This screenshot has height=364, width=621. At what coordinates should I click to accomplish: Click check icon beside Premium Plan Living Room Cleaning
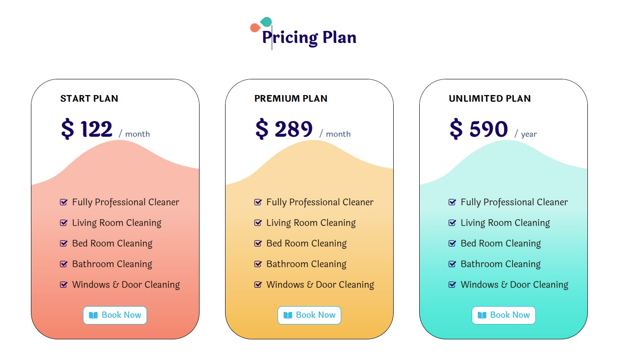point(258,223)
